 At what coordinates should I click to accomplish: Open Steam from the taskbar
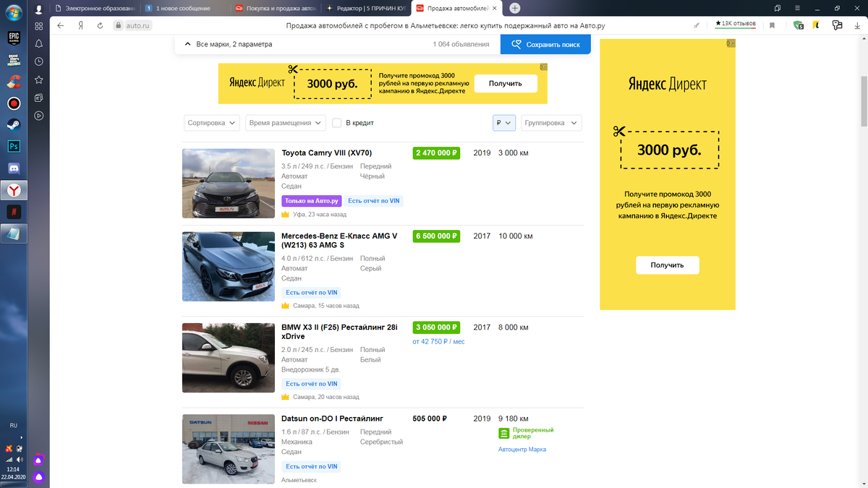14,124
